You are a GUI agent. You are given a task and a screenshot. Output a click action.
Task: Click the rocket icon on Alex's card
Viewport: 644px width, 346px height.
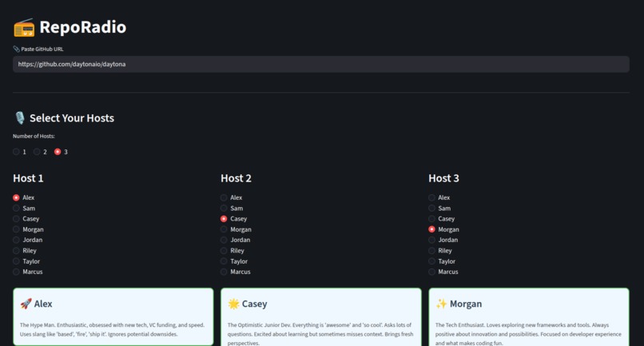tap(26, 304)
